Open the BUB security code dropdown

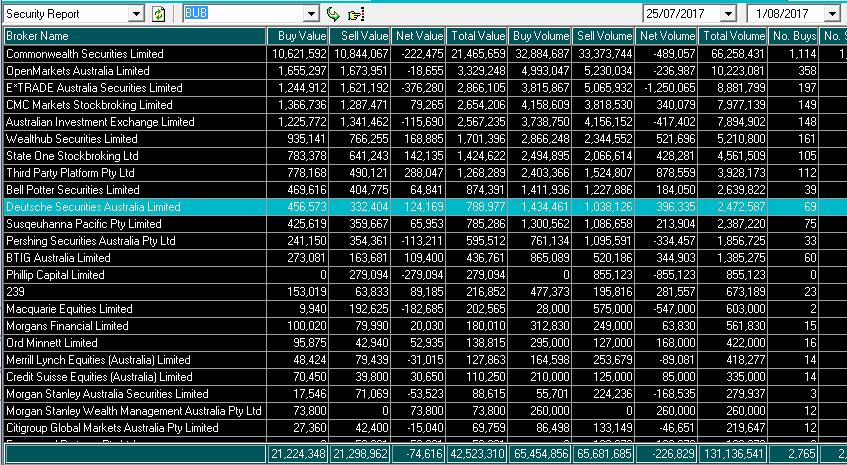[x=312, y=14]
